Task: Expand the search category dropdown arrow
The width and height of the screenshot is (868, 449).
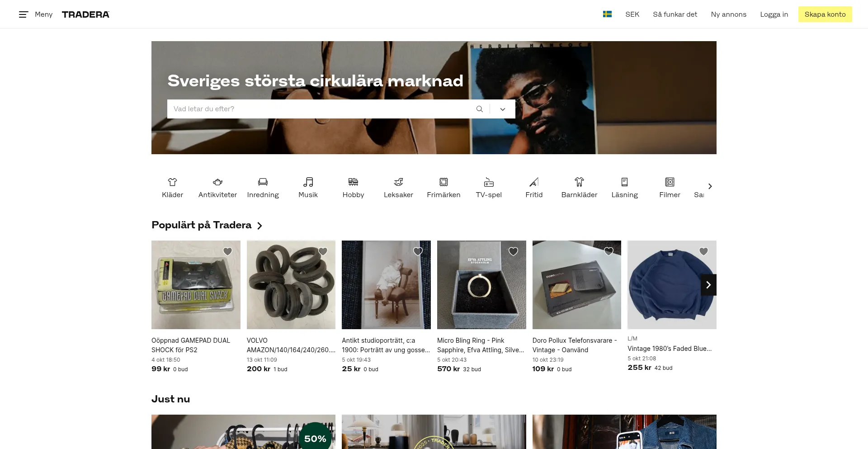Action: (502, 109)
